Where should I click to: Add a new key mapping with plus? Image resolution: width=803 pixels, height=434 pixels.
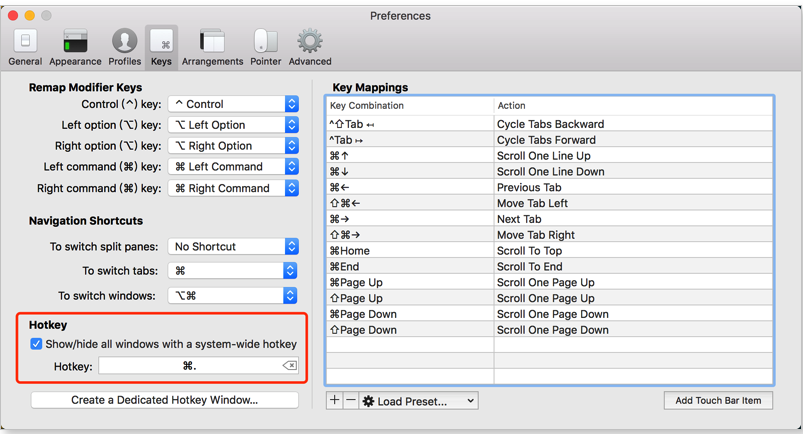pos(334,400)
